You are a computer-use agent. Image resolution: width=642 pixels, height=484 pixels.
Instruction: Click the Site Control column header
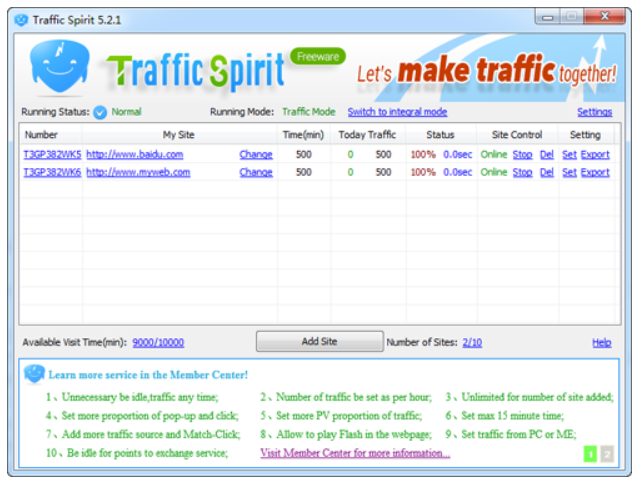point(517,135)
